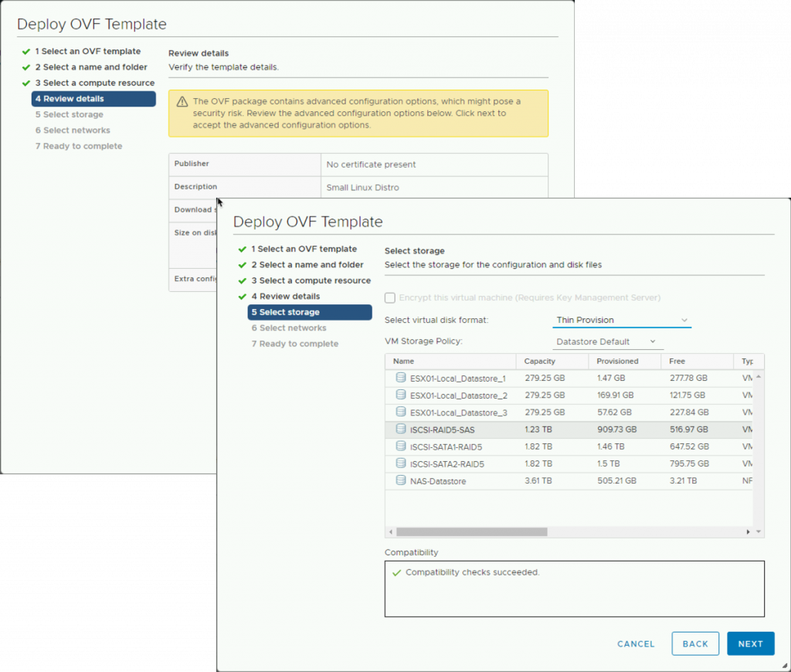Viewport: 791px width, 672px height.
Task: Click the green success icon in the Compatibility box
Action: (396, 572)
